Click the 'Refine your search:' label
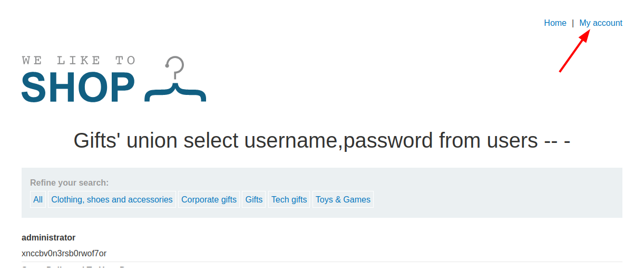Viewport: 644px width, 270px height. [x=69, y=183]
